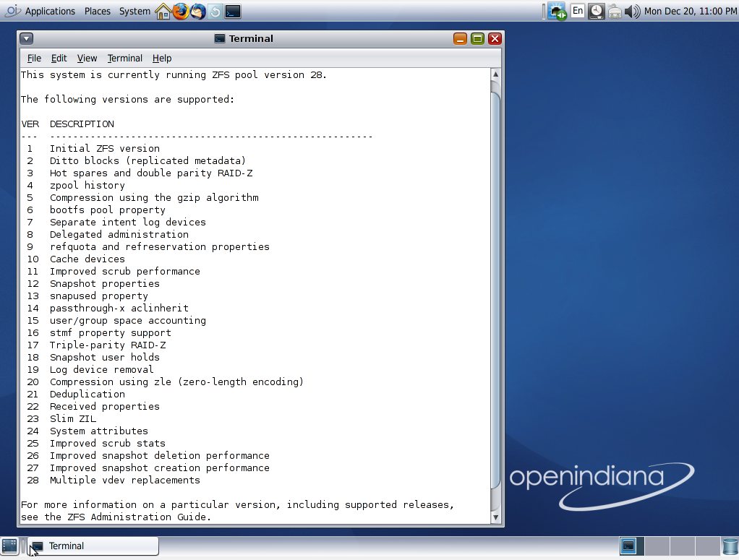Click the terminal scrollbar up arrow
Viewport: 739px width, 560px height.
pyautogui.click(x=495, y=74)
